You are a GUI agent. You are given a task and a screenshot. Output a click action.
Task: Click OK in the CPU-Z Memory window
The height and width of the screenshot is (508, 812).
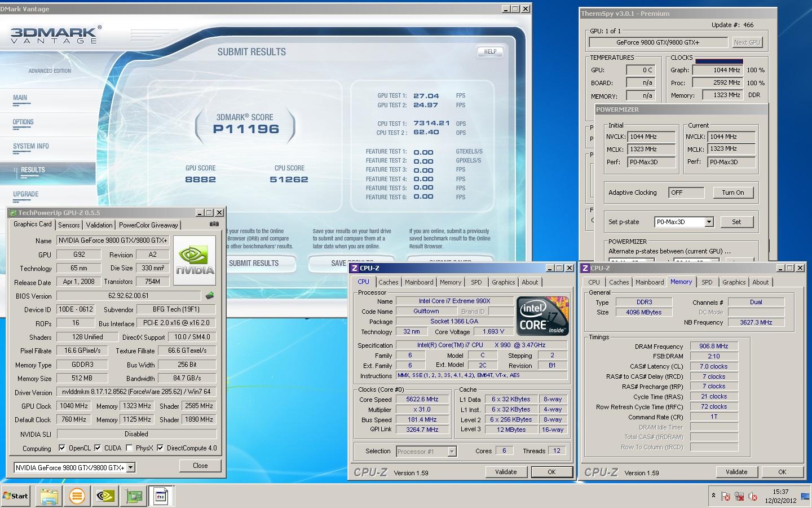click(x=782, y=472)
